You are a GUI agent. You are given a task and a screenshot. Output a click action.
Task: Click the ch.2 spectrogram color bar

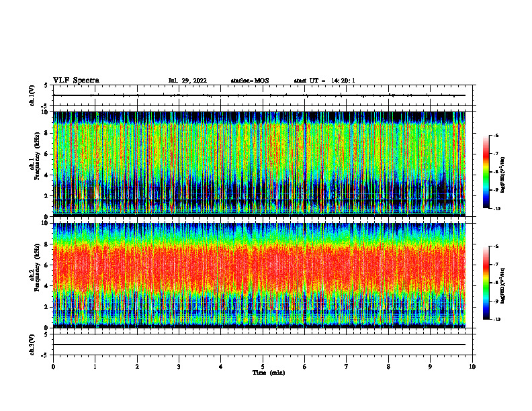[486, 283]
